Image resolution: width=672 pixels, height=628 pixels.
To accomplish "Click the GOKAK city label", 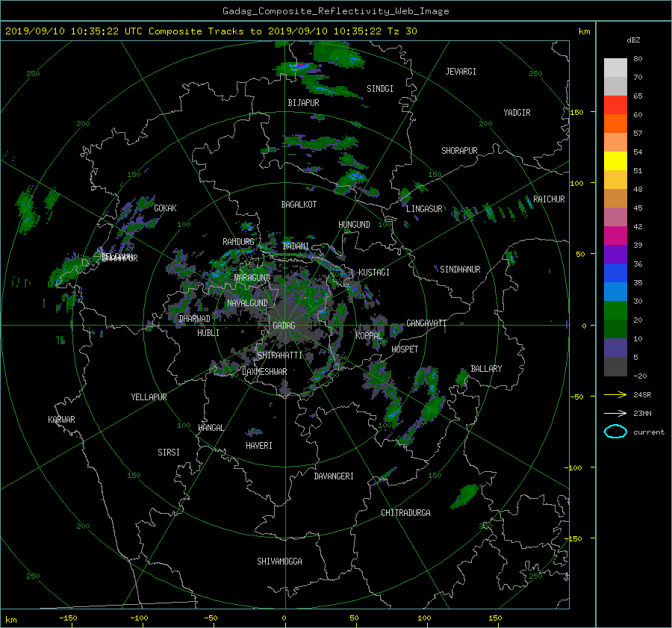I will (165, 208).
